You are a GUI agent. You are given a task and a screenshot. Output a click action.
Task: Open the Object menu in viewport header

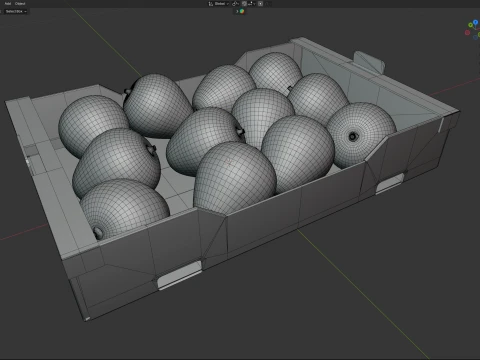click(x=20, y=4)
